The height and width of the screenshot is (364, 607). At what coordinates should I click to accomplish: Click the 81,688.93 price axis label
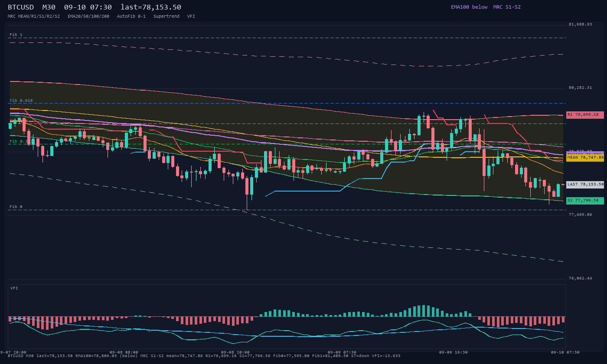tap(580, 24)
